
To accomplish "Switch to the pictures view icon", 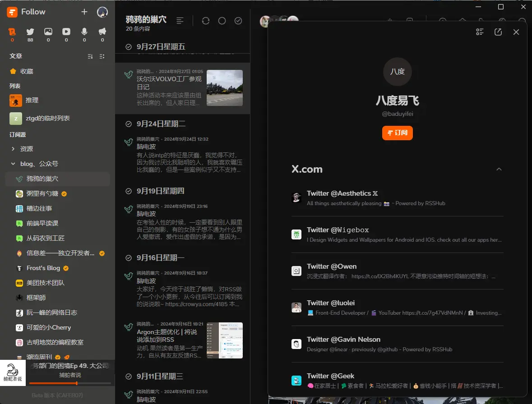I will [48, 32].
